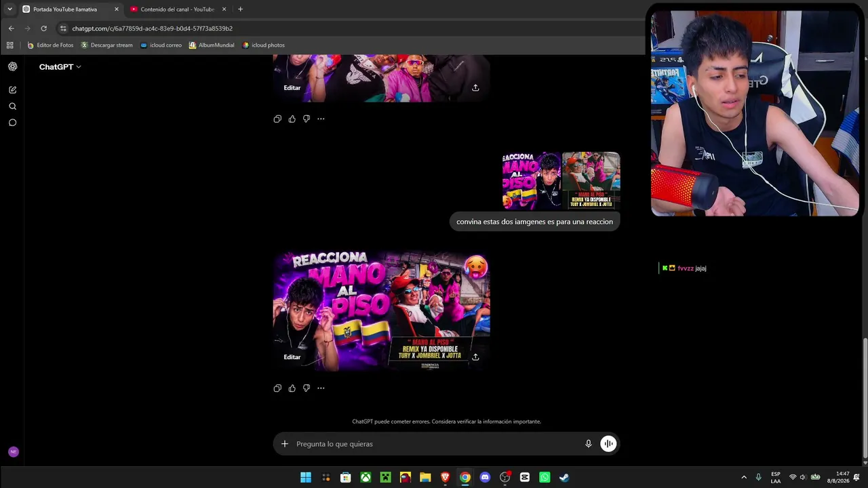The height and width of the screenshot is (488, 868).
Task: Launch Steam from the taskbar
Action: (x=564, y=477)
